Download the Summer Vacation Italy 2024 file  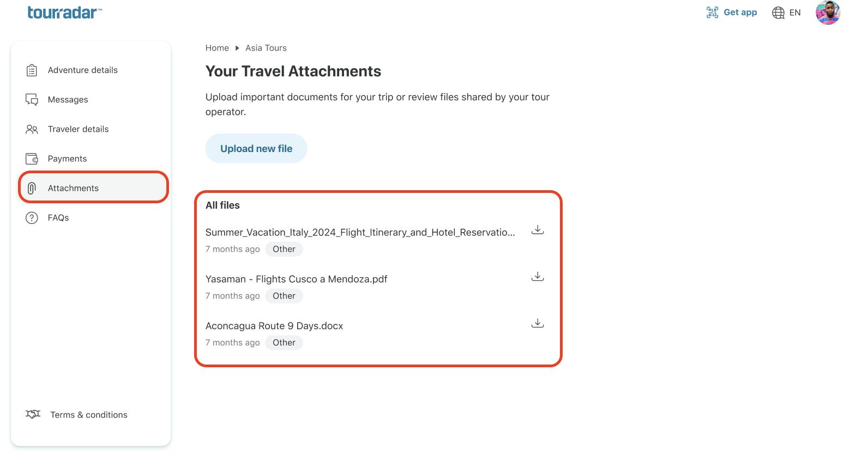click(538, 230)
